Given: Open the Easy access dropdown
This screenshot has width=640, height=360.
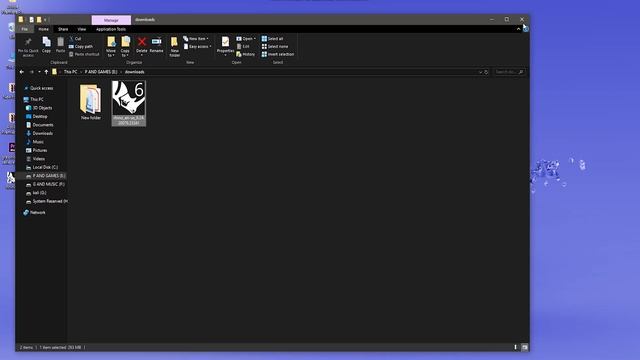Looking at the screenshot, I should [x=198, y=47].
